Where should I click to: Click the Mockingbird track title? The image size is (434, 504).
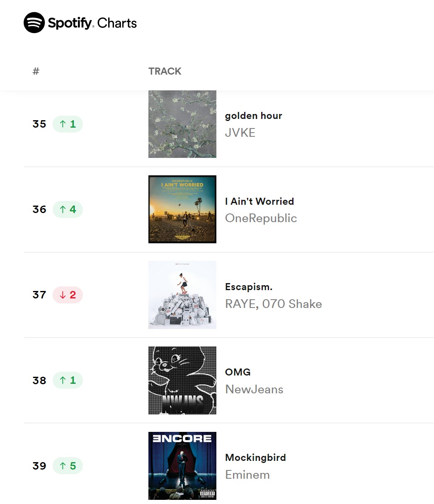[x=255, y=458]
